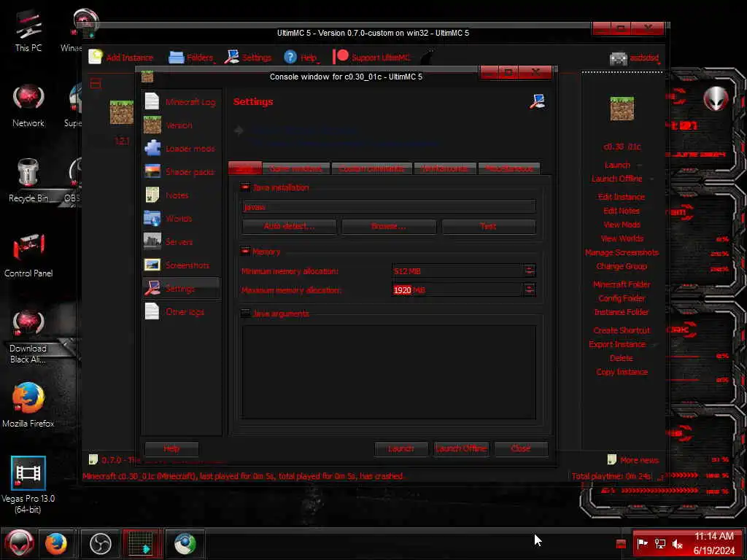Click the Support UltimMC Patreon icon

click(x=341, y=57)
